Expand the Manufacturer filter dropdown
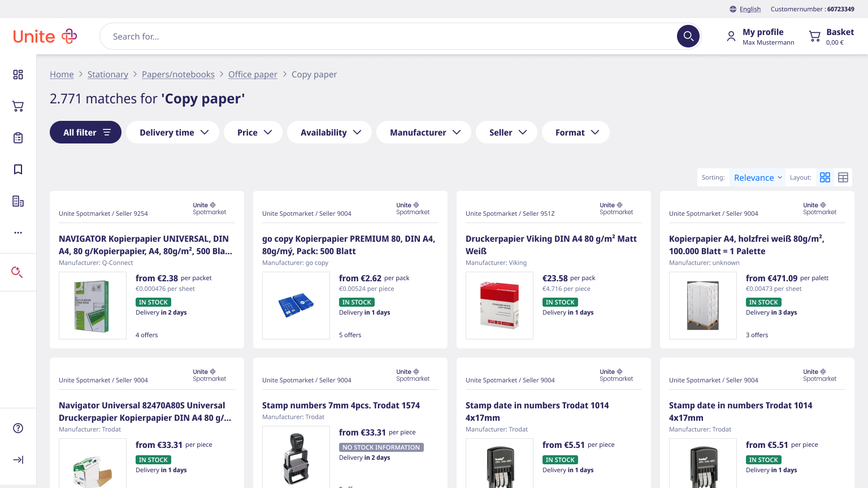Viewport: 868px width, 488px height. click(x=424, y=132)
